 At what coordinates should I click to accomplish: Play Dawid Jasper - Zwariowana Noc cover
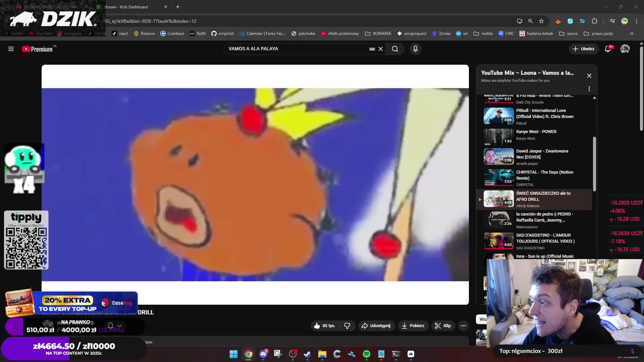tap(535, 157)
